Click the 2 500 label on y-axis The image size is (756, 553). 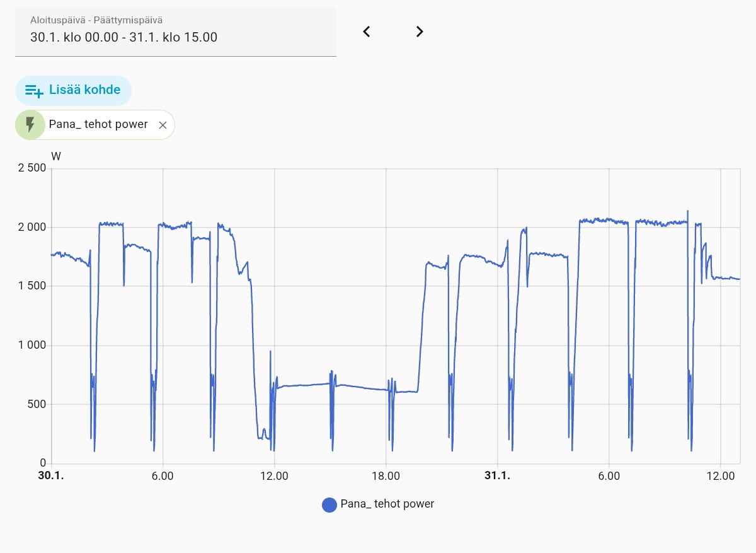(31, 168)
